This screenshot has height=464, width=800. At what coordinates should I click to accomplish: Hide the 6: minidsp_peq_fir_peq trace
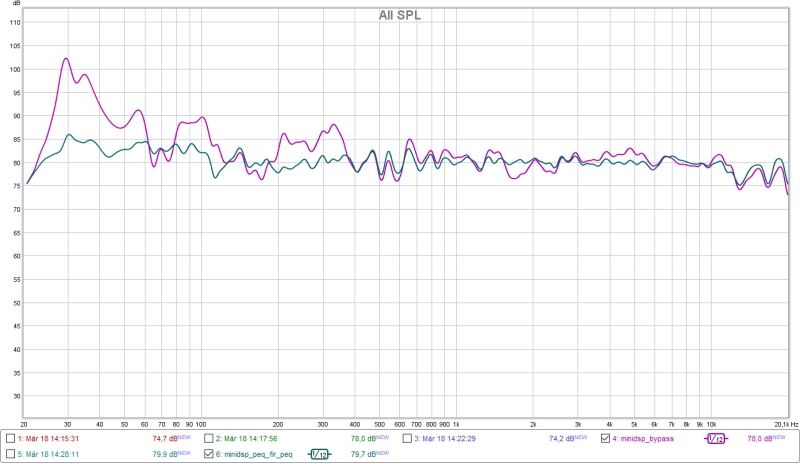pos(208,454)
